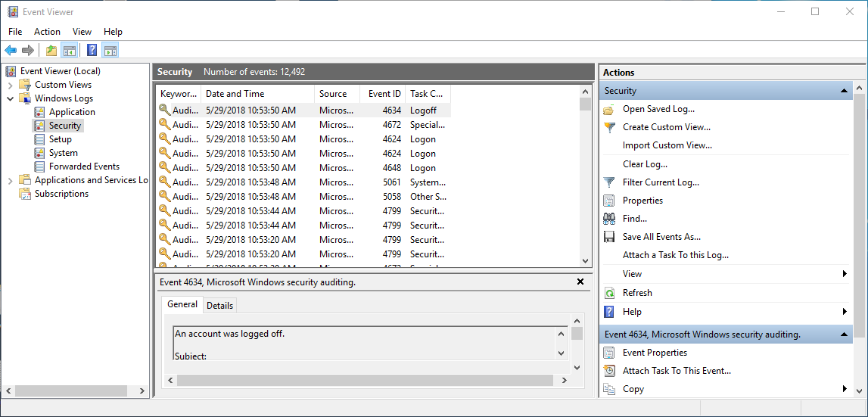Viewport: 868px width, 417px height.
Task: Click the green Refresh icon
Action: tap(609, 293)
